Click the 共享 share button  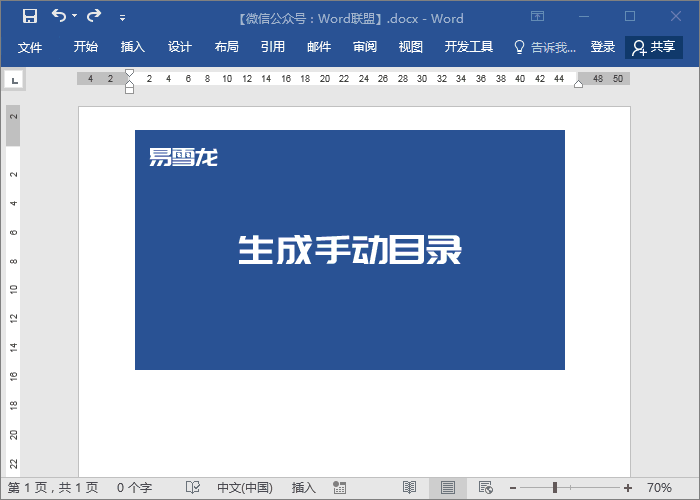click(654, 47)
